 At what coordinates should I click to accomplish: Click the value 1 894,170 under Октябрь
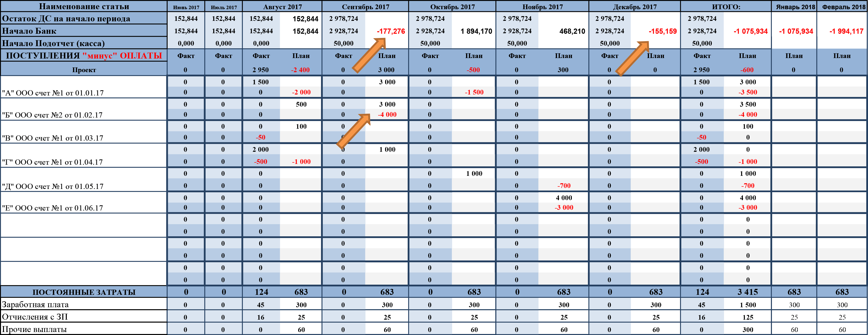point(476,31)
